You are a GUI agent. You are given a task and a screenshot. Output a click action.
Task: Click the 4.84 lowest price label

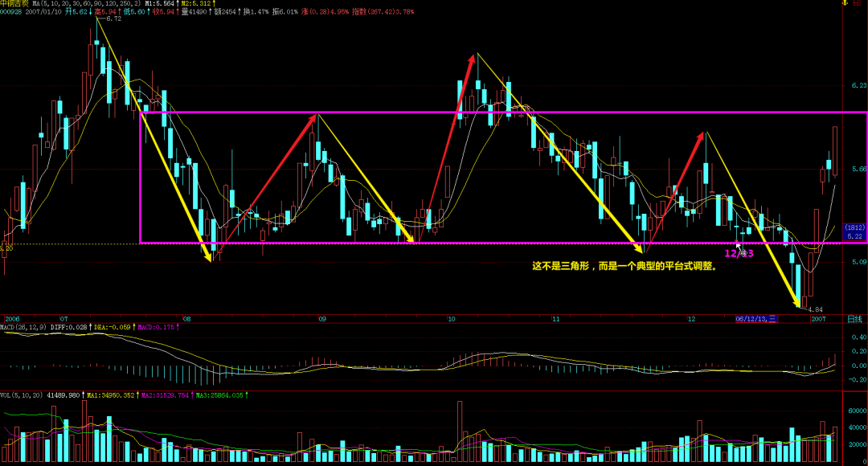816,309
